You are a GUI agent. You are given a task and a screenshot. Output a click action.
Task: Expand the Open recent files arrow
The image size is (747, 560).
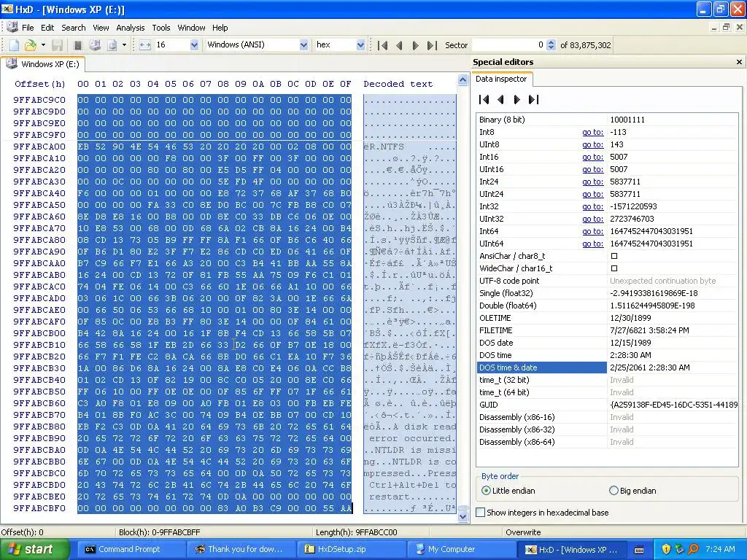43,45
